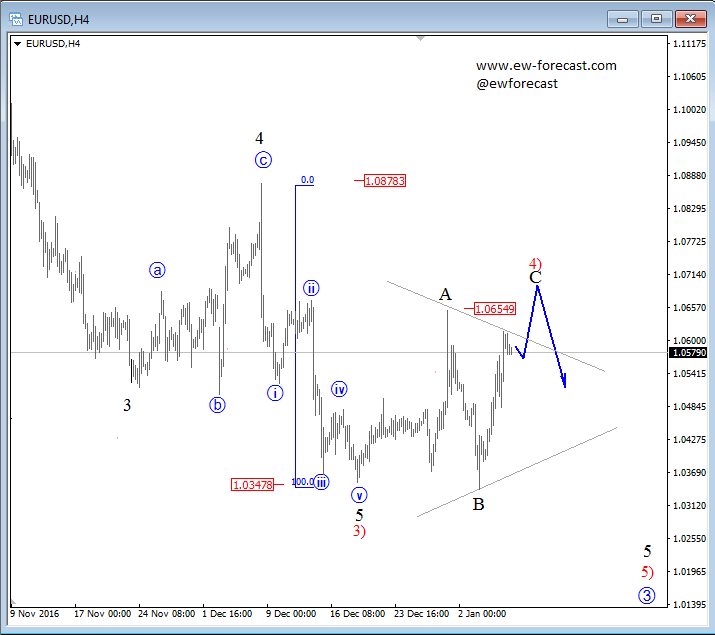Click the current price 1.05790 axis marker

coord(689,353)
